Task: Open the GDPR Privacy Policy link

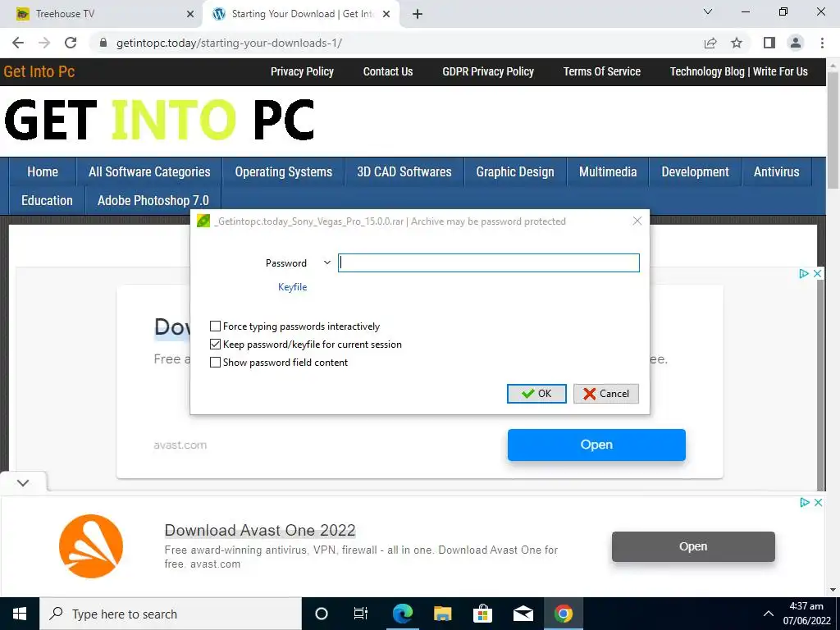Action: (488, 72)
